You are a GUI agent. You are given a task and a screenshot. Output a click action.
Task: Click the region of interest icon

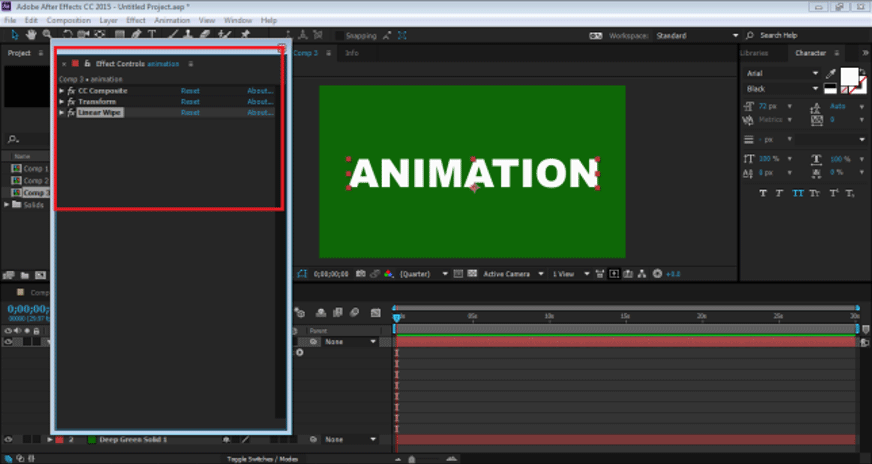point(458,274)
